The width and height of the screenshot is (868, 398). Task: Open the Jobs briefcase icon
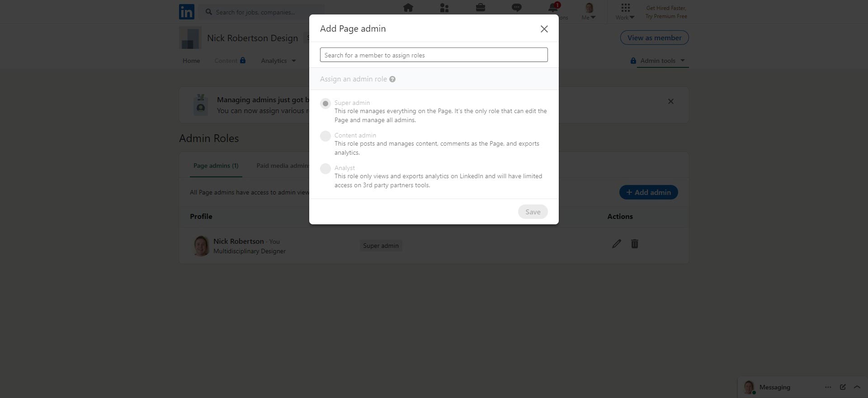481,8
